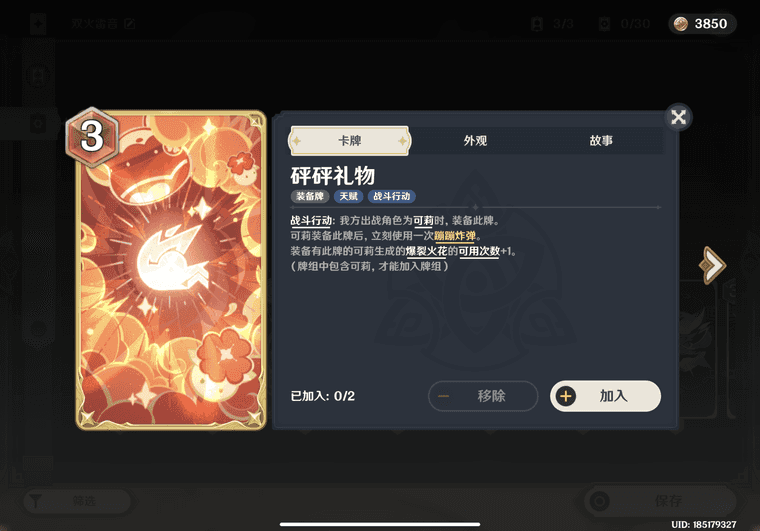Click the 移除 remove button
Screen dimensions: 760x531
click(483, 396)
